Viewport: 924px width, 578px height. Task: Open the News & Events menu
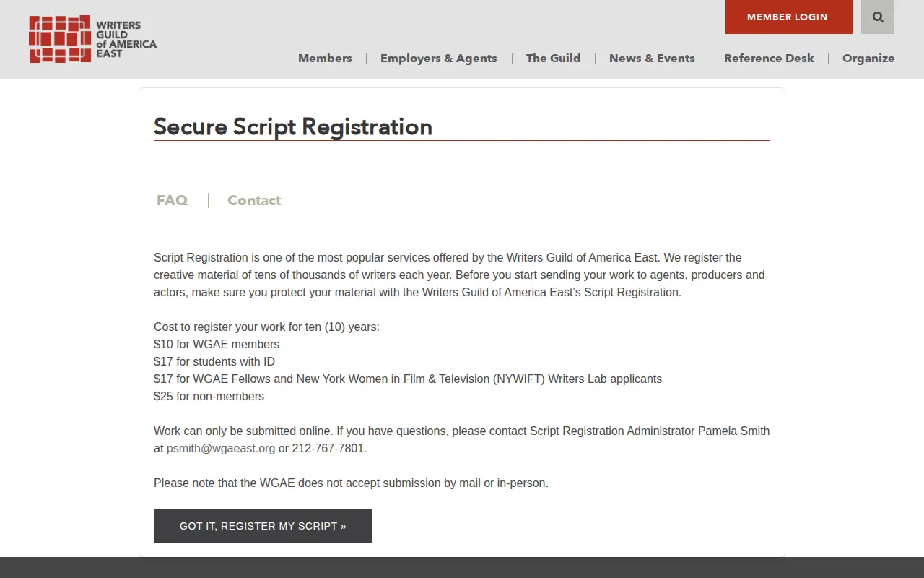[x=652, y=59]
